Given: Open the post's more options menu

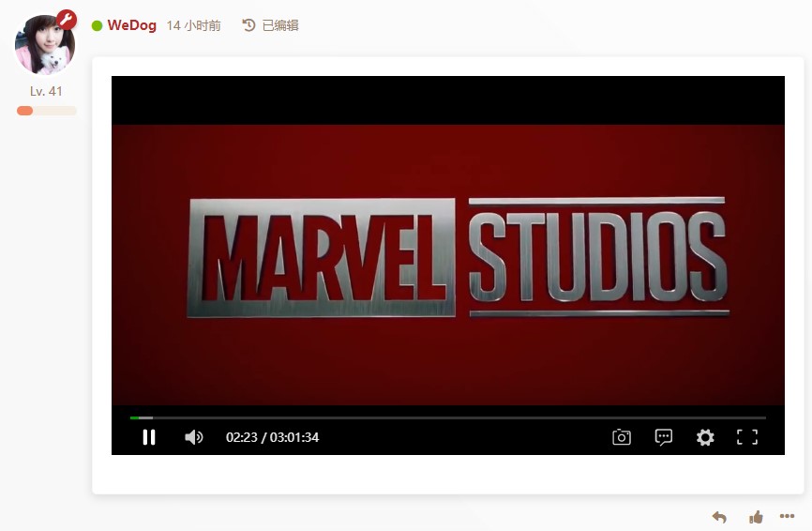Looking at the screenshot, I should [x=787, y=516].
